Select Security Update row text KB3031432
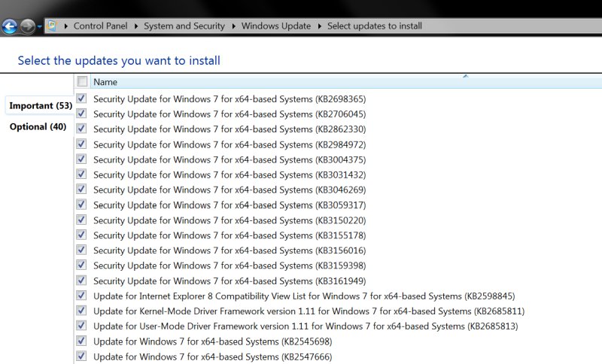 point(230,175)
